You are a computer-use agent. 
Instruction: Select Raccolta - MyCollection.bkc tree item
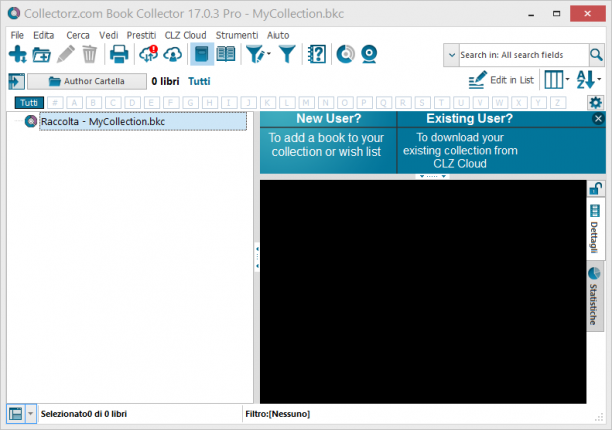tap(143, 121)
